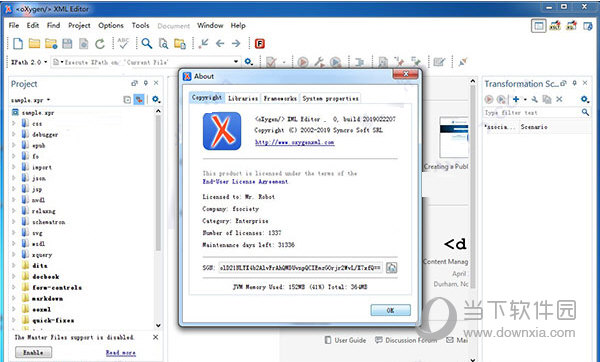Click Enable Master Files button

tap(33, 352)
